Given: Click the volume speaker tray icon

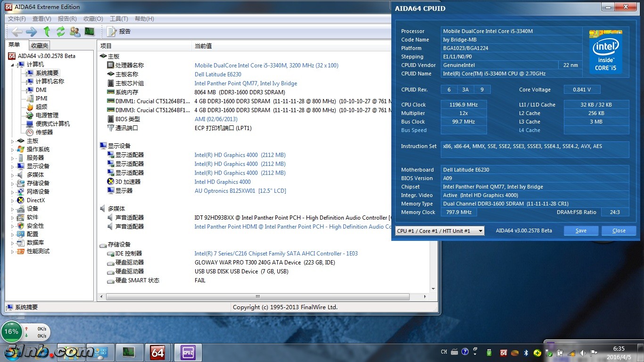Looking at the screenshot, I should click(583, 353).
